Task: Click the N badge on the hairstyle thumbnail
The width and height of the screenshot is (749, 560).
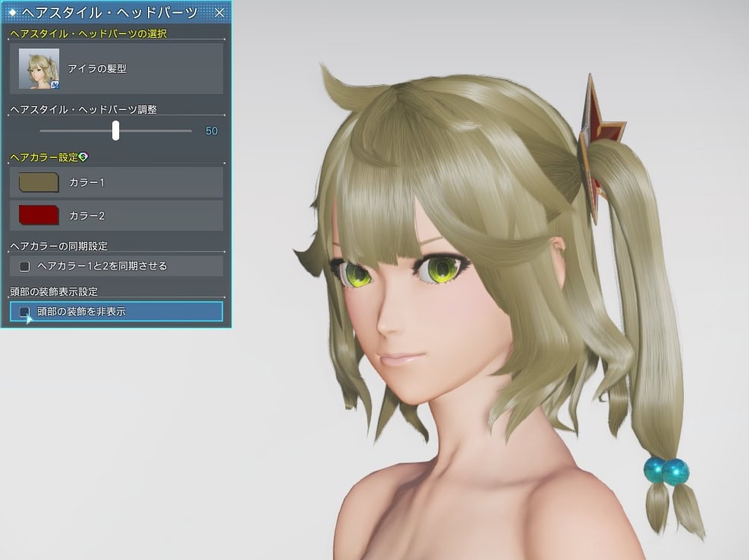Action: [x=55, y=84]
